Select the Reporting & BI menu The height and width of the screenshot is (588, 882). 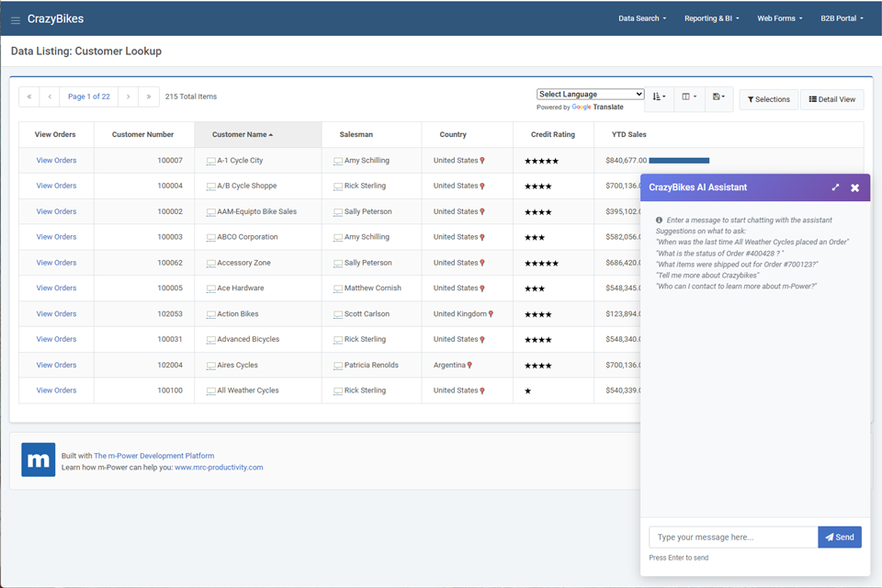tap(712, 17)
